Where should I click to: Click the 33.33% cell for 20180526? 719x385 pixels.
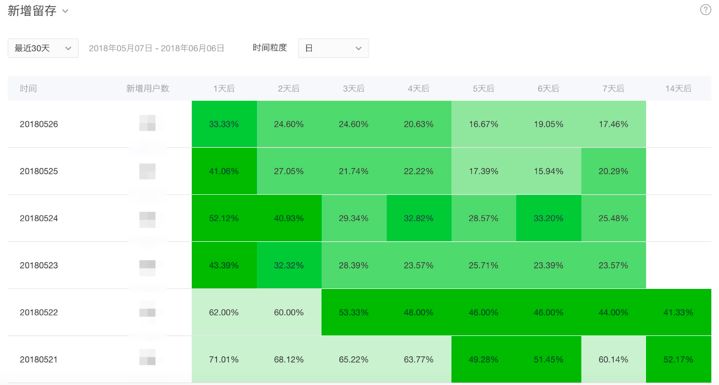click(224, 124)
